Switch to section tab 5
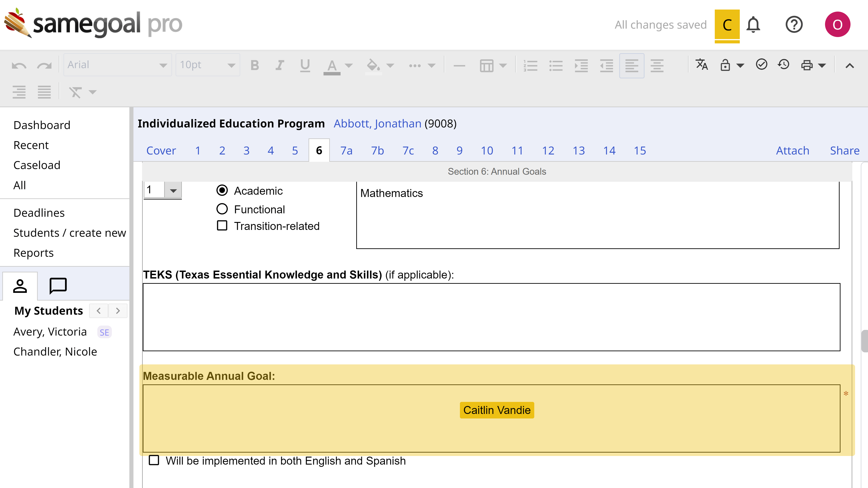Viewport: 868px width, 488px height. click(x=295, y=151)
